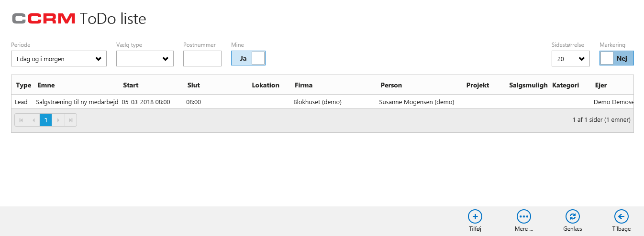Go to previous page pager arrow
This screenshot has width=644, height=236.
(x=33, y=120)
